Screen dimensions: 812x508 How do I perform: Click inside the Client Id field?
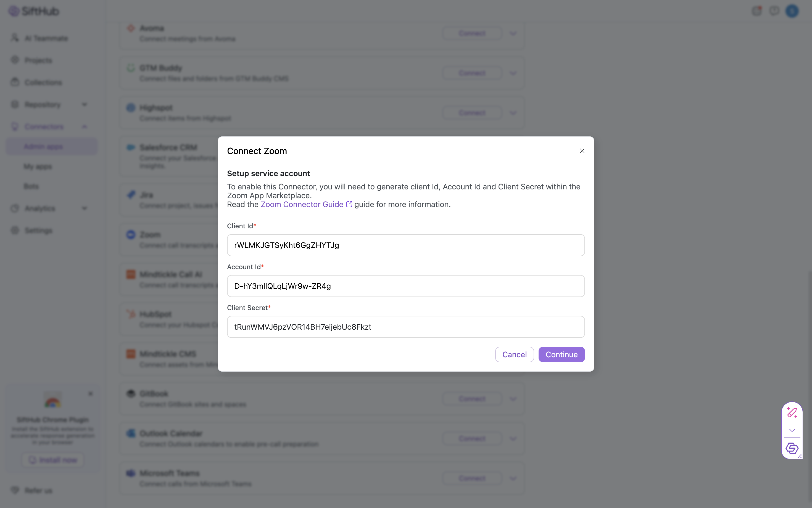[x=405, y=245]
